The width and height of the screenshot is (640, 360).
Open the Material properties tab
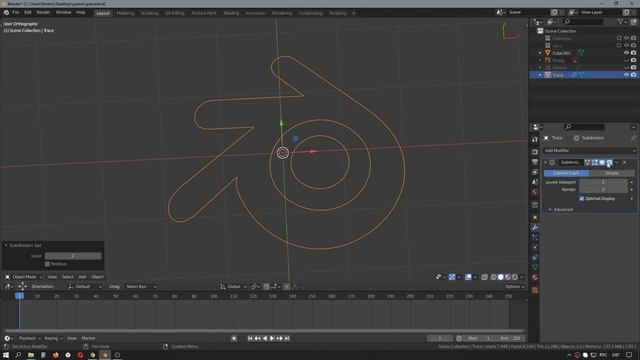(535, 278)
